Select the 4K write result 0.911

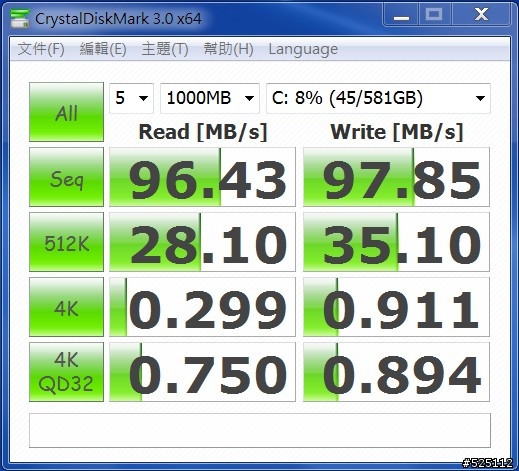(396, 307)
